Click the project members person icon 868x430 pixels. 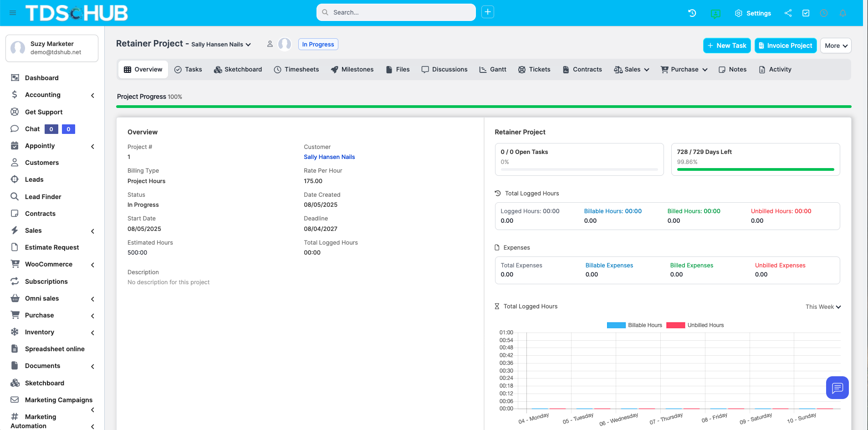tap(270, 44)
